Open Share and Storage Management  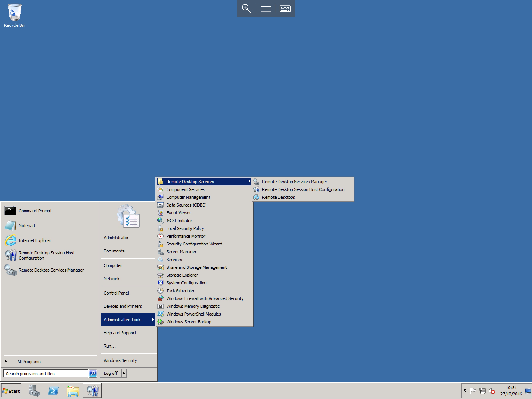204,267
